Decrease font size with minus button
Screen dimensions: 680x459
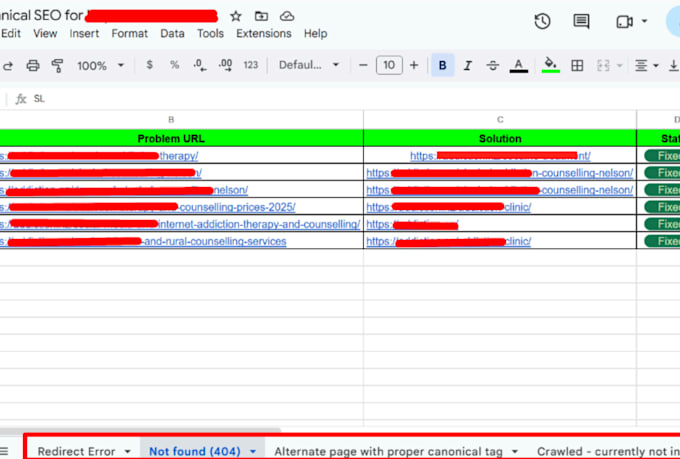point(363,66)
